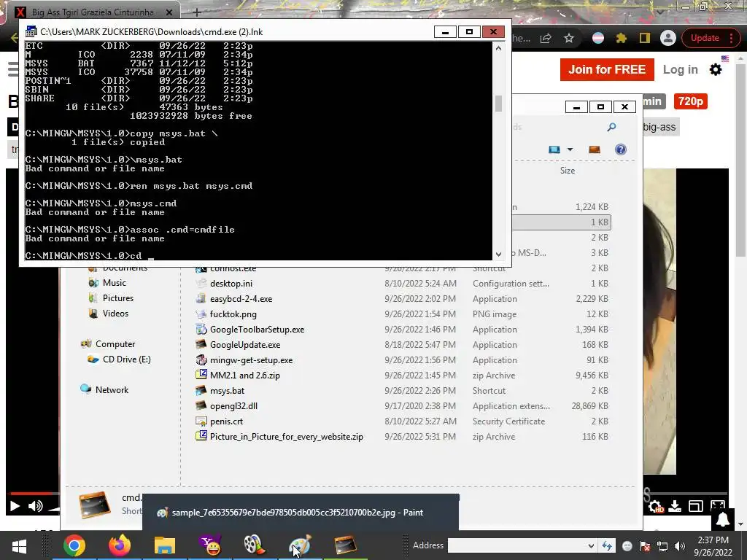Open CD Drive (E:) in the sidebar
This screenshot has height=560, width=747.
127,359
